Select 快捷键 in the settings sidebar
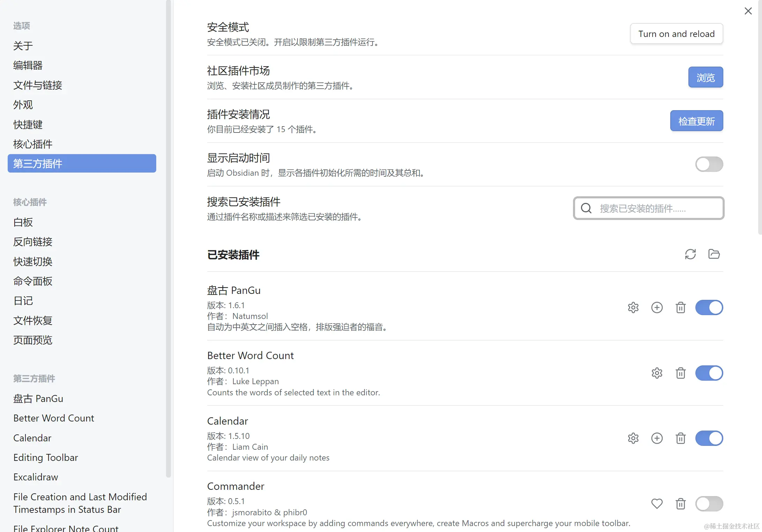The image size is (762, 532). [28, 124]
